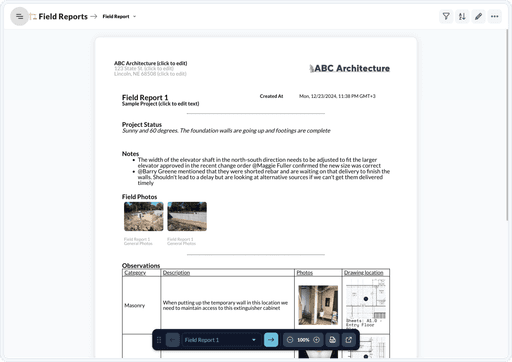The image size is (512, 362).
Task: Click the Observations section heading
Action: click(x=141, y=265)
